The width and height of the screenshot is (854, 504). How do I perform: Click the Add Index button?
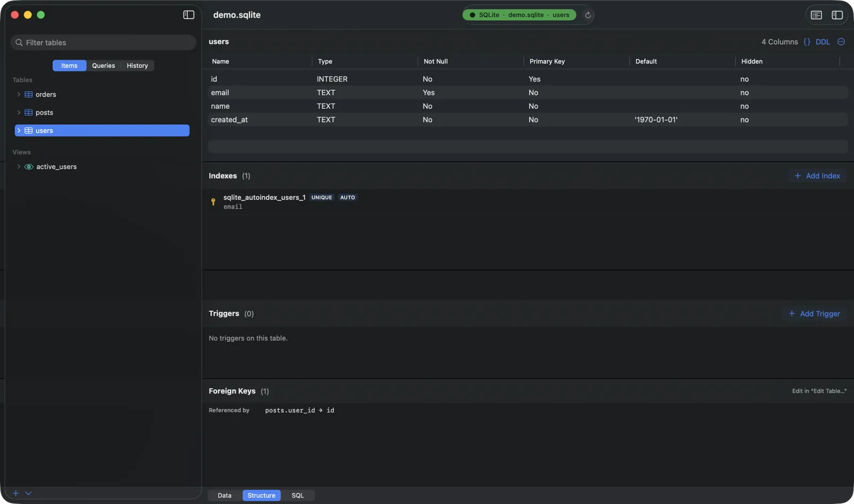(x=817, y=176)
